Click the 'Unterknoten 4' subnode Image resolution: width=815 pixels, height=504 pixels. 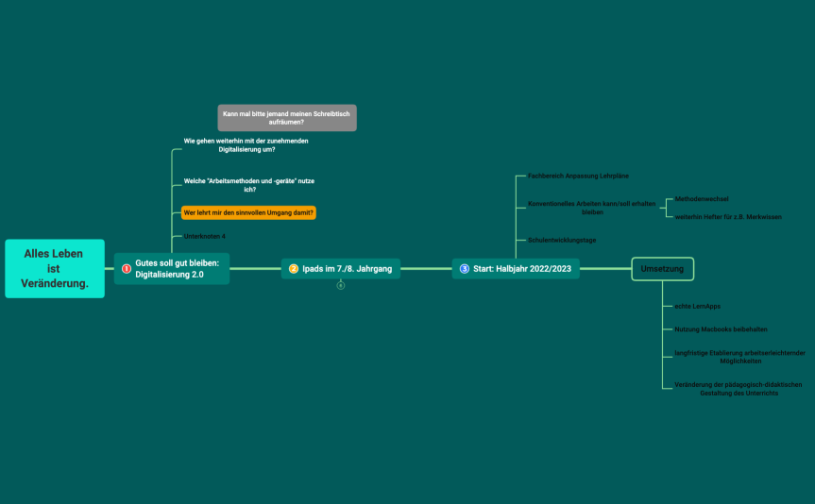click(x=204, y=235)
